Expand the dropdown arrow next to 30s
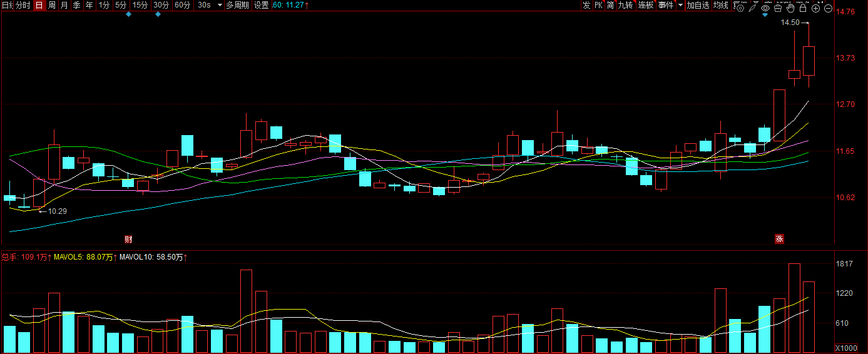The width and height of the screenshot is (868, 354). [219, 5]
